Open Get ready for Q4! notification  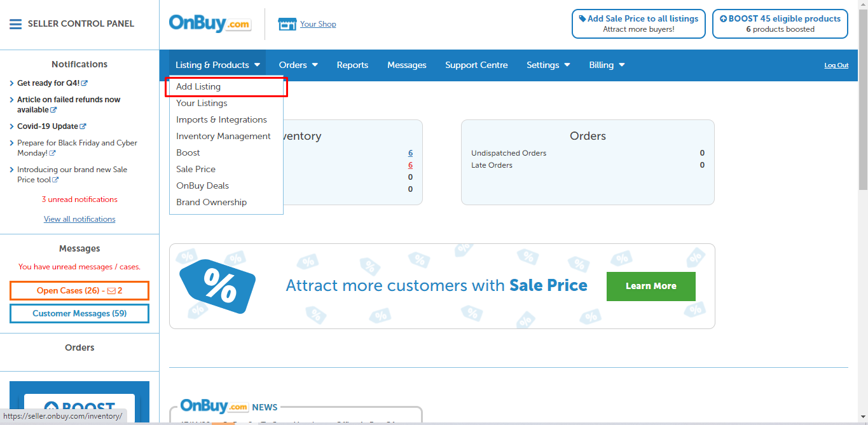49,83
